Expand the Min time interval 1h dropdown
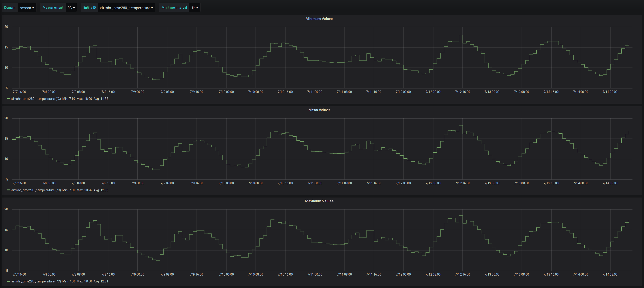The image size is (644, 288). [195, 8]
